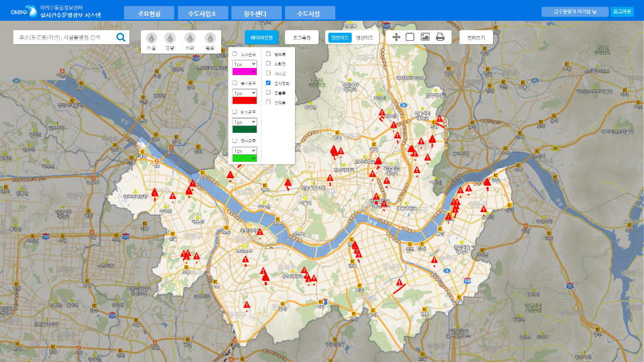Screen dimensions: 644x362
Task: Select the pan/move map tool icon
Action: pyautogui.click(x=396, y=37)
